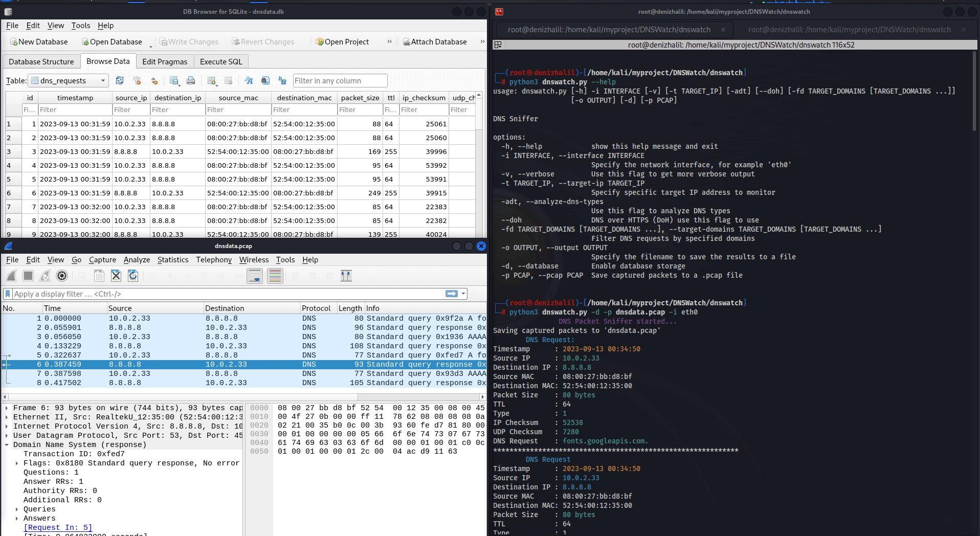Click the reload capture file icon

pyautogui.click(x=133, y=276)
